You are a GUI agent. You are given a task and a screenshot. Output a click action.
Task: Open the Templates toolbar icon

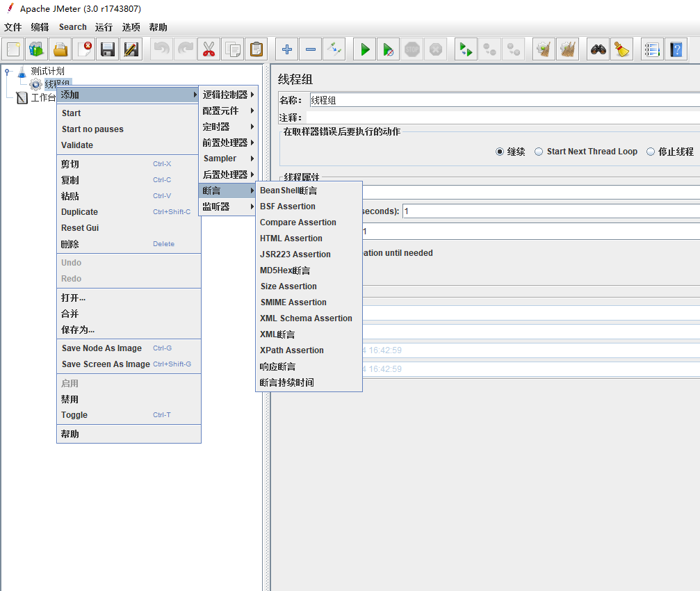pyautogui.click(x=37, y=49)
